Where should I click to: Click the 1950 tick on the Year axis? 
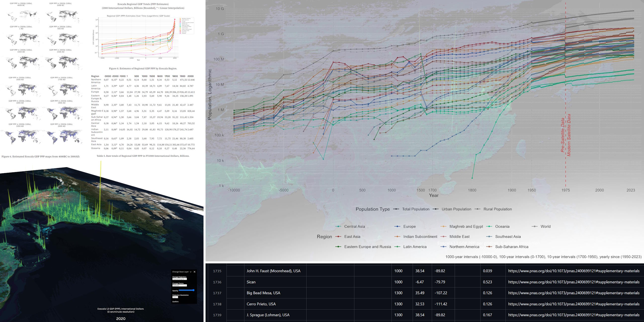[532, 190]
